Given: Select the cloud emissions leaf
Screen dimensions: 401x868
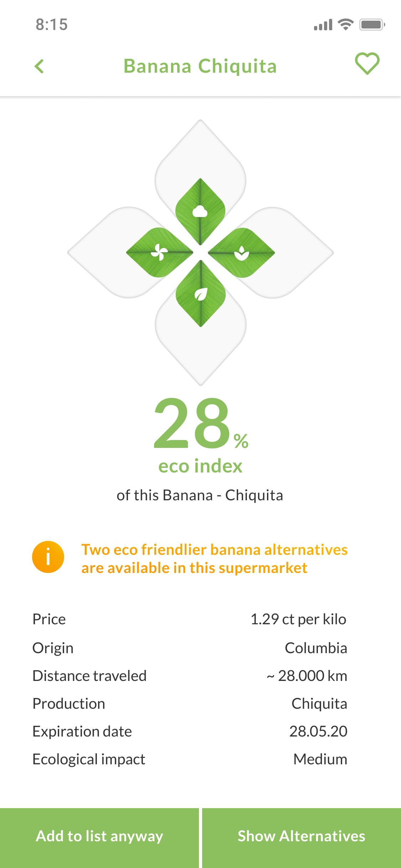Looking at the screenshot, I should click(x=200, y=212).
